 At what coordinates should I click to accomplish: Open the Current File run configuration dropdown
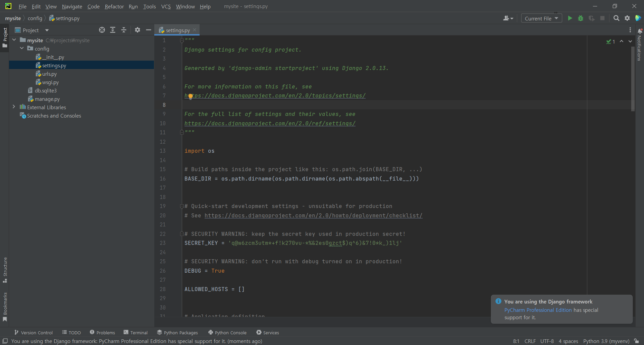[541, 18]
